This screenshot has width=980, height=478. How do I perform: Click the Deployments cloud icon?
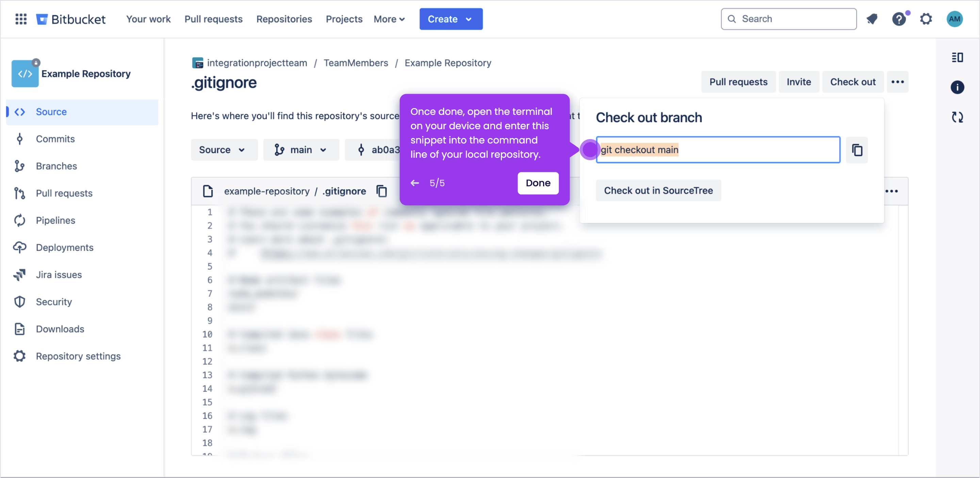pyautogui.click(x=20, y=247)
